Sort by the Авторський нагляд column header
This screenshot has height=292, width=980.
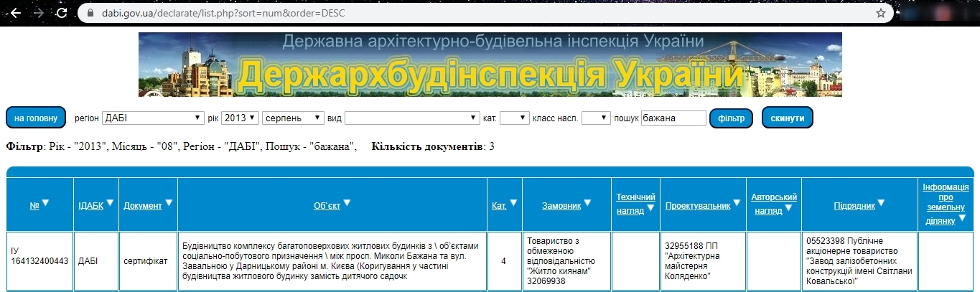pos(774,204)
